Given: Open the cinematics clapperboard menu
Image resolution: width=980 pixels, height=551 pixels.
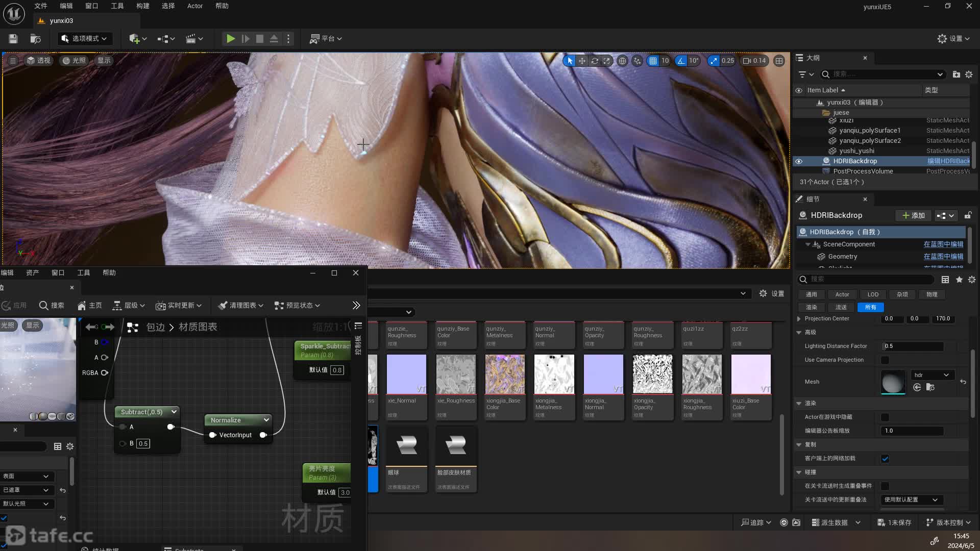Looking at the screenshot, I should pyautogui.click(x=194, y=39).
